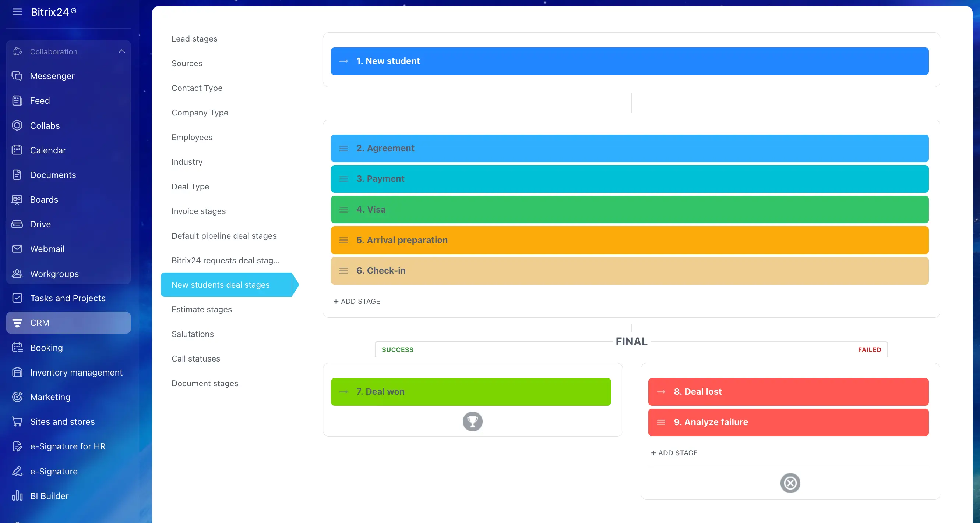Select Invoice stages in settings list

pos(198,211)
